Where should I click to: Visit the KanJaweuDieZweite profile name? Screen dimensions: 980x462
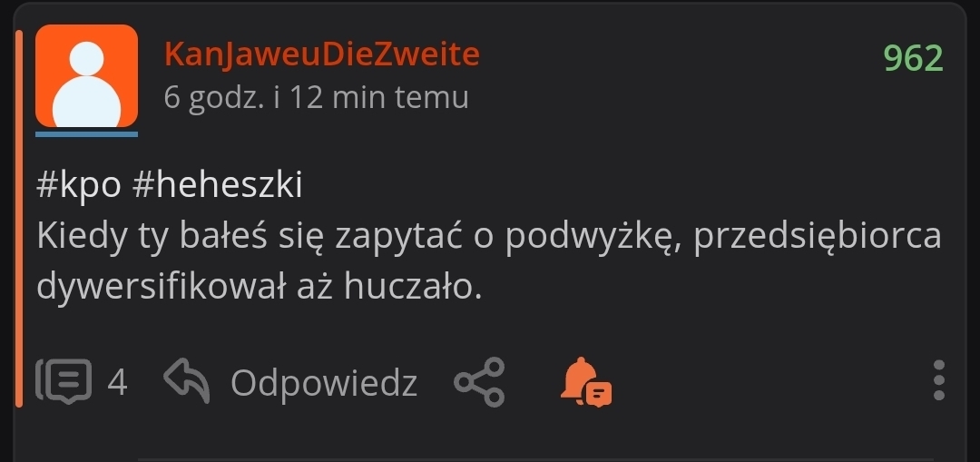point(322,54)
